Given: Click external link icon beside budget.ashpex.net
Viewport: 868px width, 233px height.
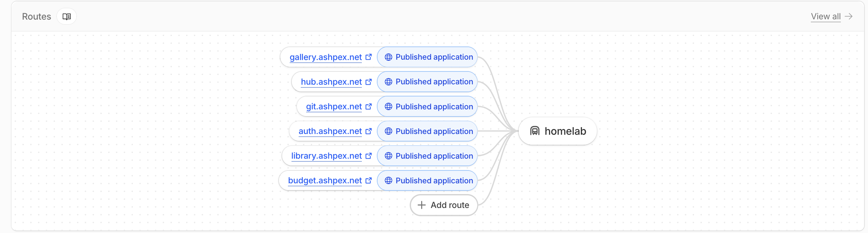Looking at the screenshot, I should (369, 180).
